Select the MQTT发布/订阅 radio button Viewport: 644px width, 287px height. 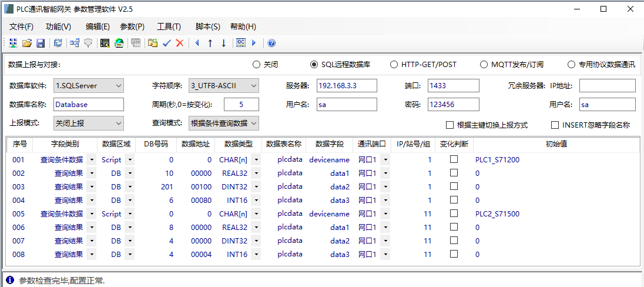pyautogui.click(x=484, y=65)
